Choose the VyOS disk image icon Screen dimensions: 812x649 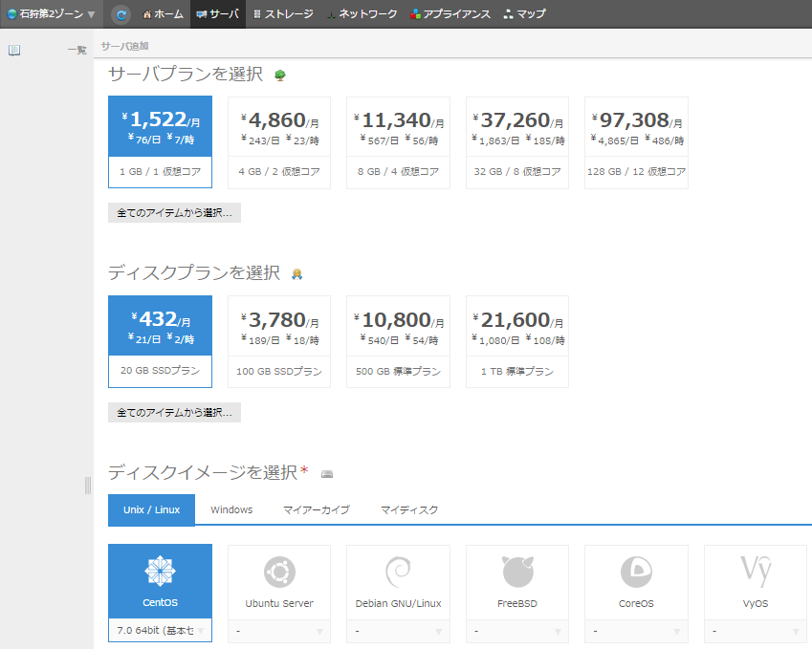(x=755, y=573)
